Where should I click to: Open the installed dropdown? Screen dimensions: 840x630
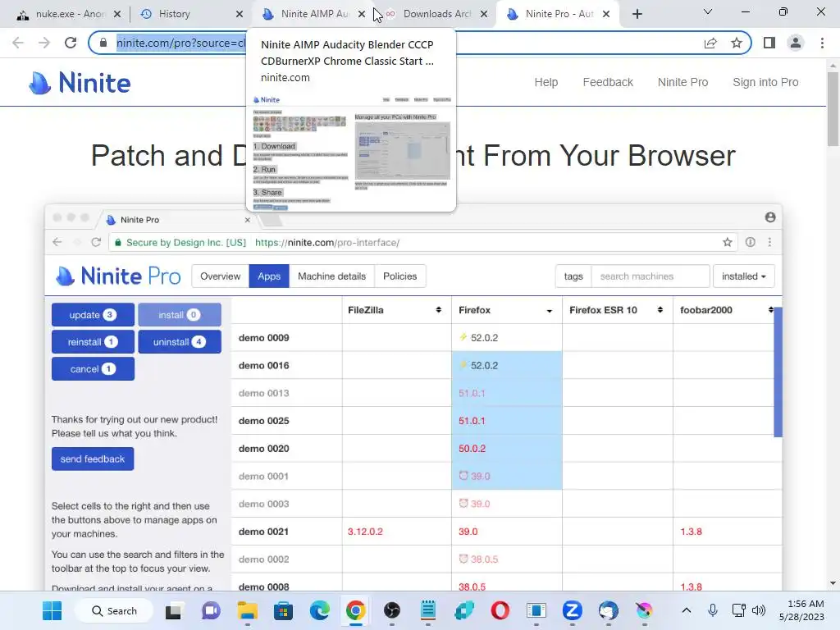click(743, 276)
